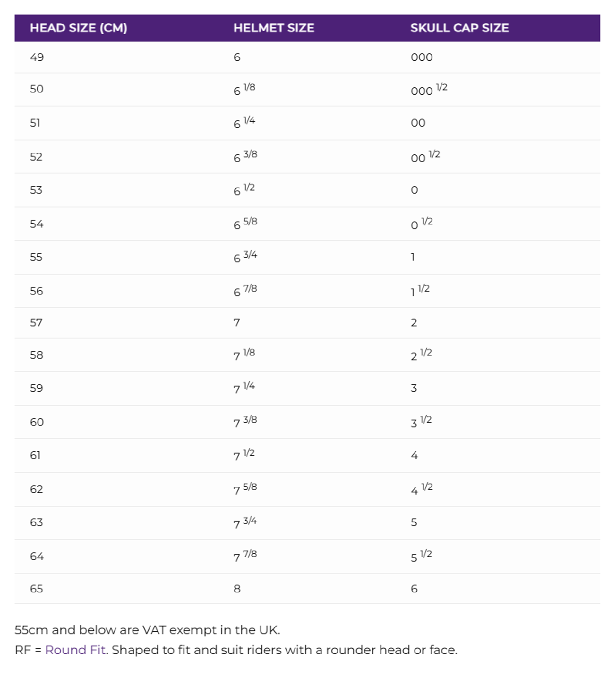This screenshot has height=675, width=616.
Task: Click head size 53 cell
Action: (36, 190)
